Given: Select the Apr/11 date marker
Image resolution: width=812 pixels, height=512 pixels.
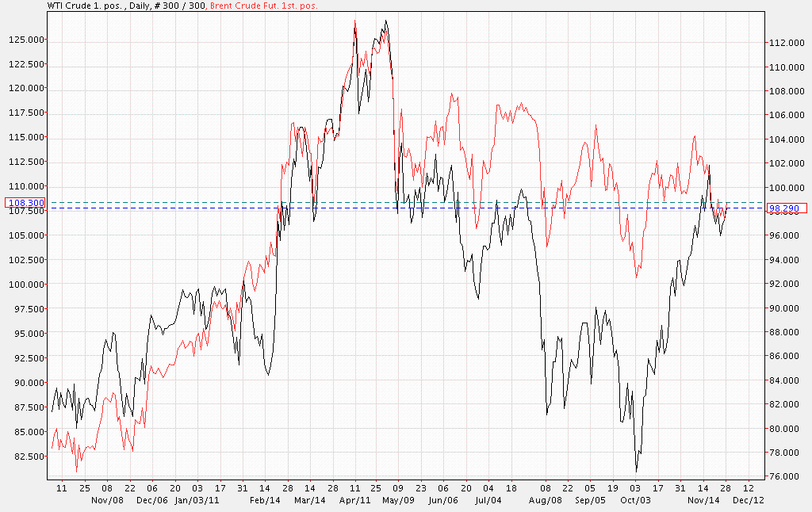Looking at the screenshot, I should (x=354, y=500).
